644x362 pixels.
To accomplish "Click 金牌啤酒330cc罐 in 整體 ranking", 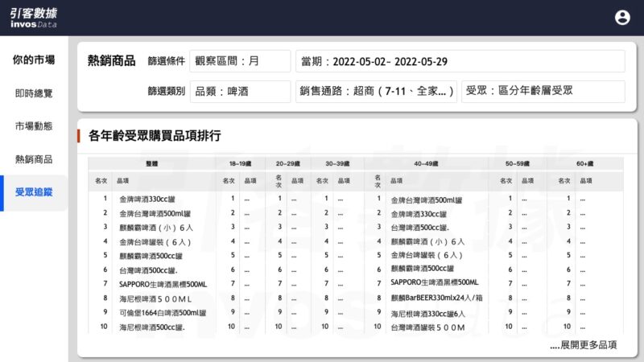I will click(152, 198).
